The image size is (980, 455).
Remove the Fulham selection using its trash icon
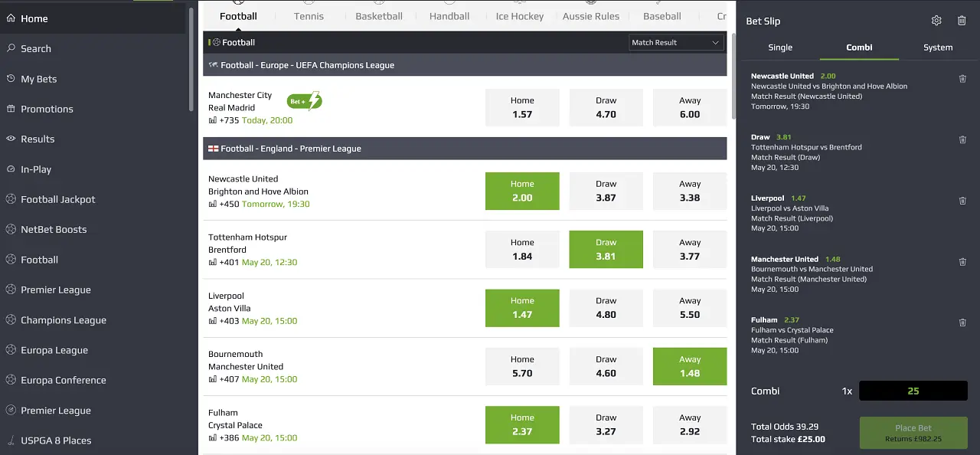pyautogui.click(x=962, y=322)
